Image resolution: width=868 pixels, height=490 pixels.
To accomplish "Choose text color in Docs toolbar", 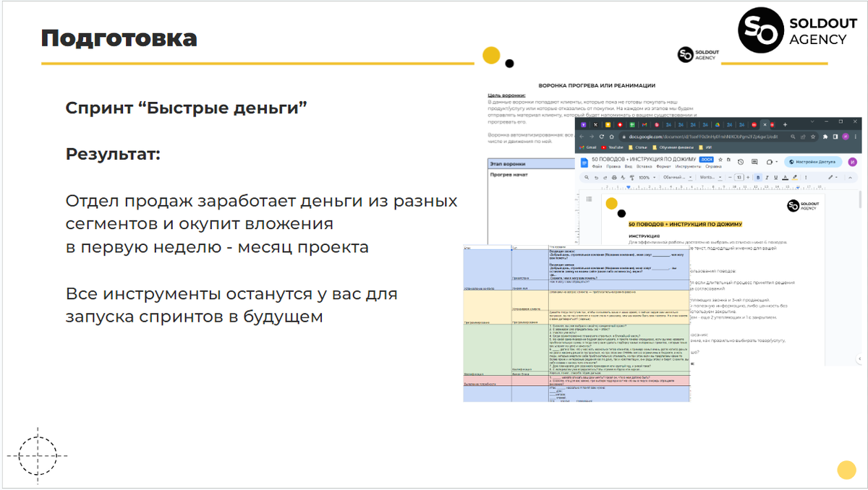I will [x=786, y=177].
